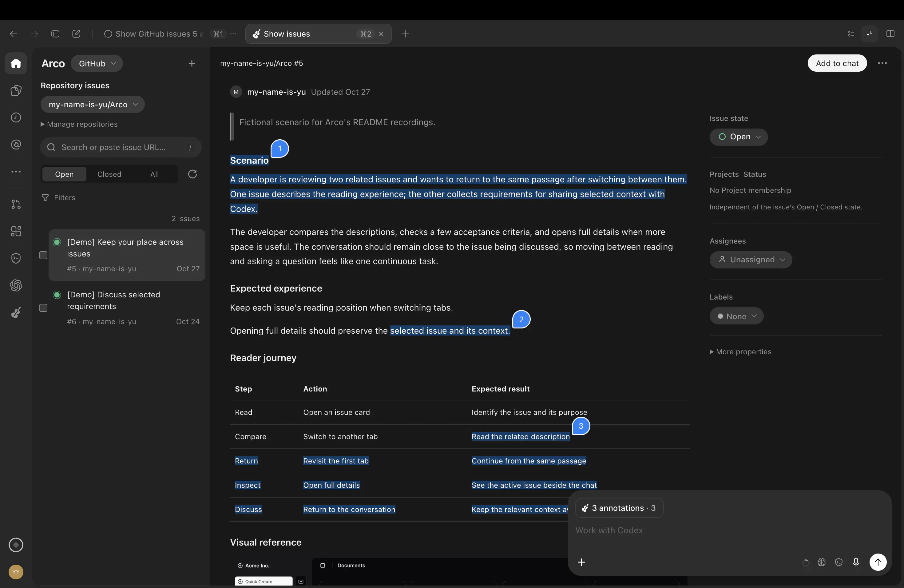Screen dimensions: 904x588
Task: Click table cell Open an issue card
Action: [336, 412]
